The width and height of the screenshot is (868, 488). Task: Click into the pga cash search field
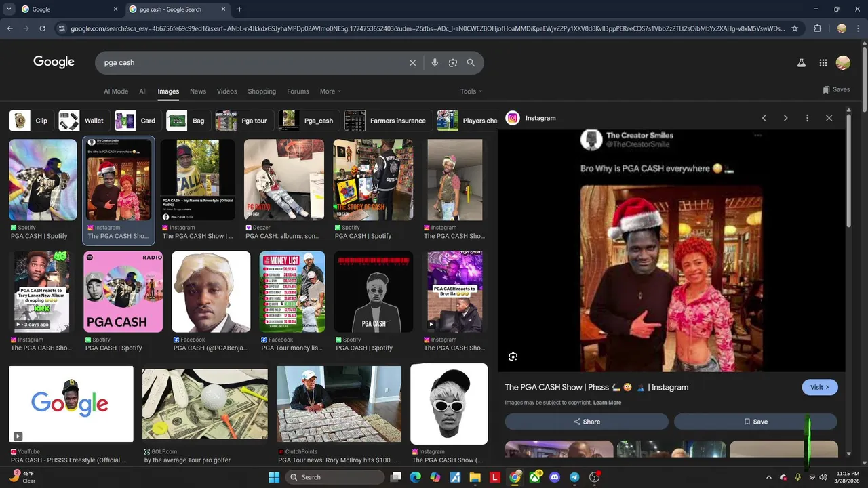251,62
